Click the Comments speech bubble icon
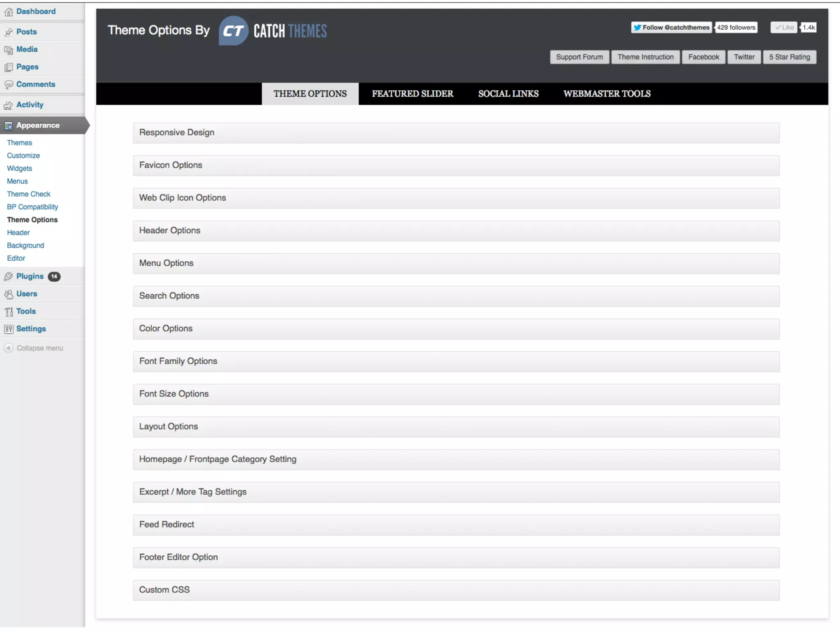Image resolution: width=840 pixels, height=630 pixels. [x=8, y=84]
